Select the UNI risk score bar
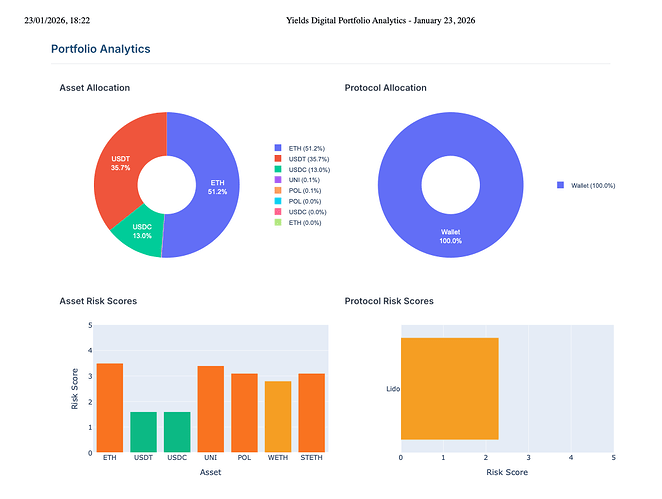662x499 pixels. tap(211, 409)
